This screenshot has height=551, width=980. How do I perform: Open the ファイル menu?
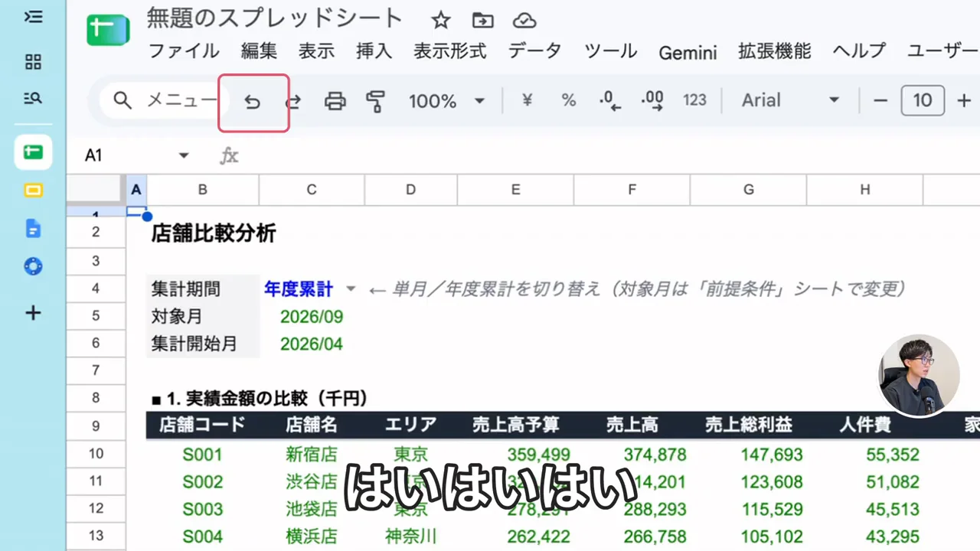(x=184, y=51)
